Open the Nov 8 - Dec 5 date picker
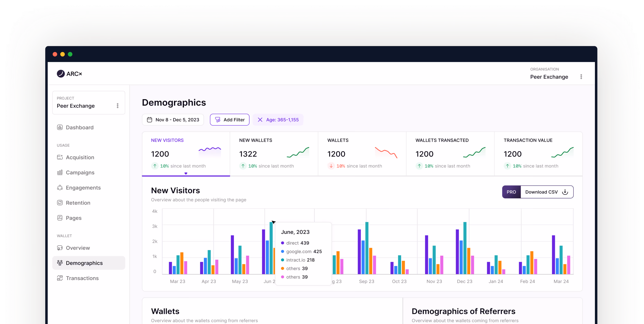The image size is (644, 324). pyautogui.click(x=173, y=120)
